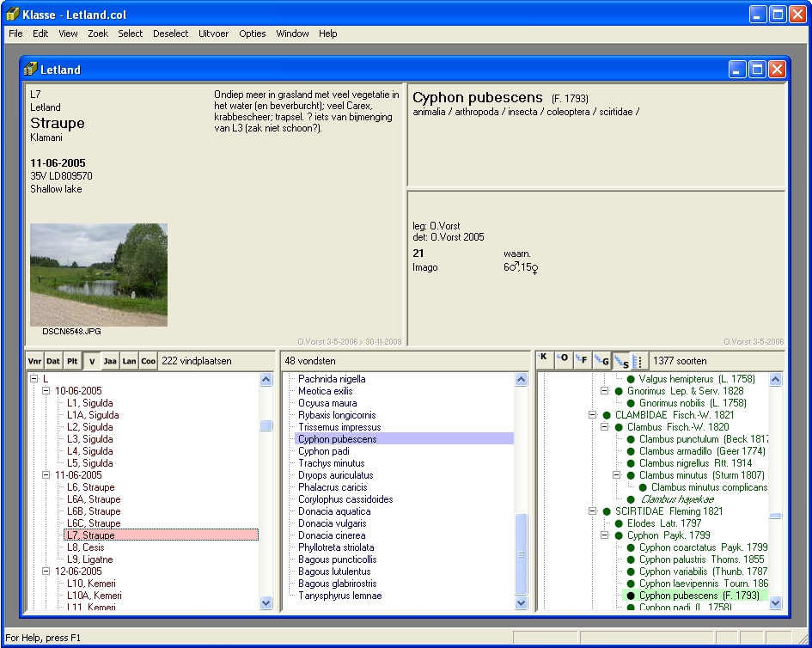Click the F hierarchy level icon

pos(583,361)
